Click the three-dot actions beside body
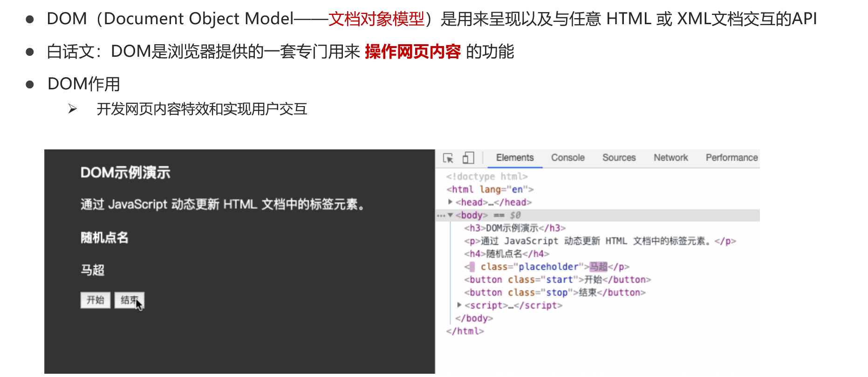This screenshot has width=868, height=377. [441, 215]
